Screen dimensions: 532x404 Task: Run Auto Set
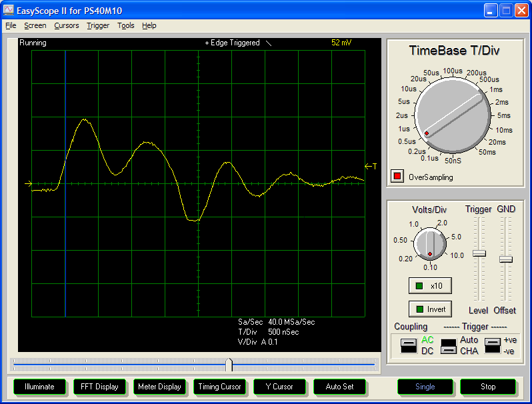pyautogui.click(x=339, y=387)
